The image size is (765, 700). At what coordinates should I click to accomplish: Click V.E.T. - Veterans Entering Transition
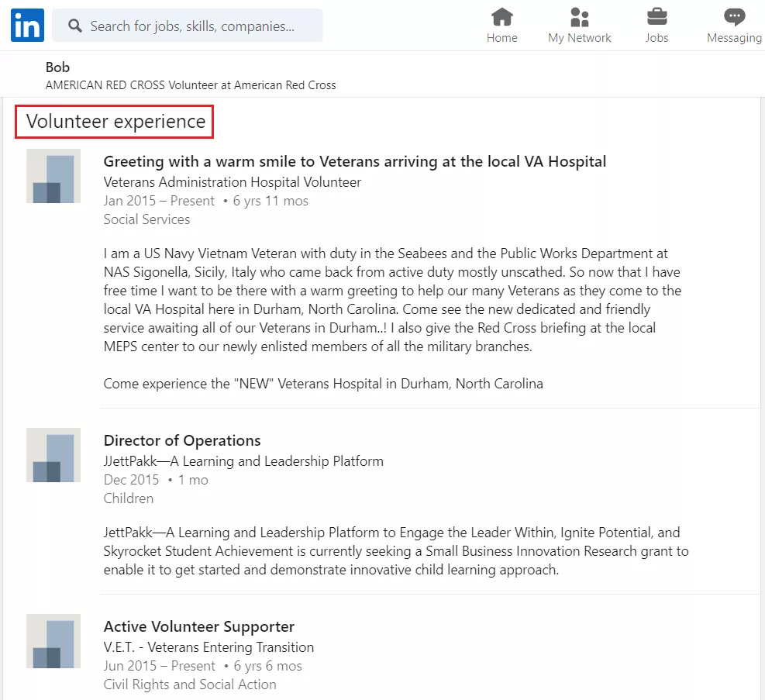[208, 647]
